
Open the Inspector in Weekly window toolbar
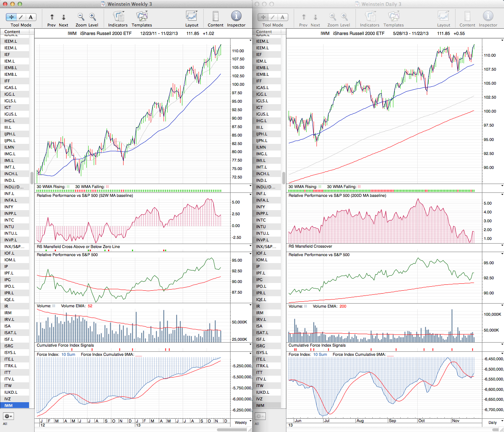pos(236,17)
